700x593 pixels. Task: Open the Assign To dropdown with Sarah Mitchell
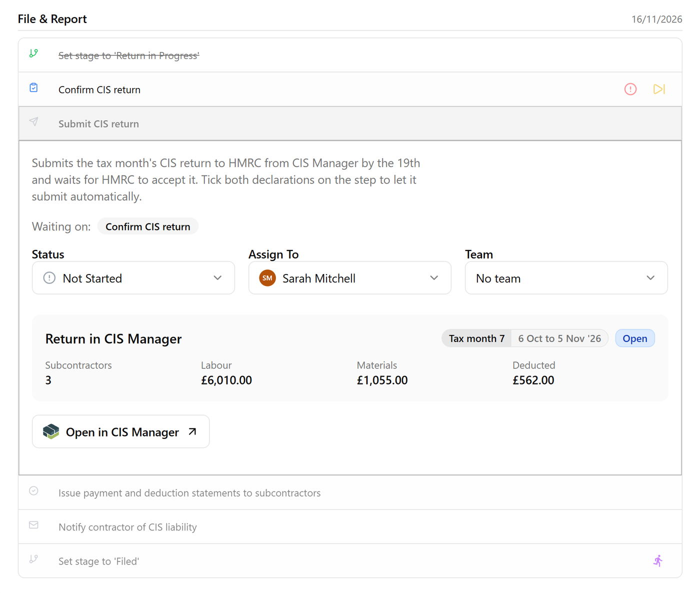coord(350,278)
